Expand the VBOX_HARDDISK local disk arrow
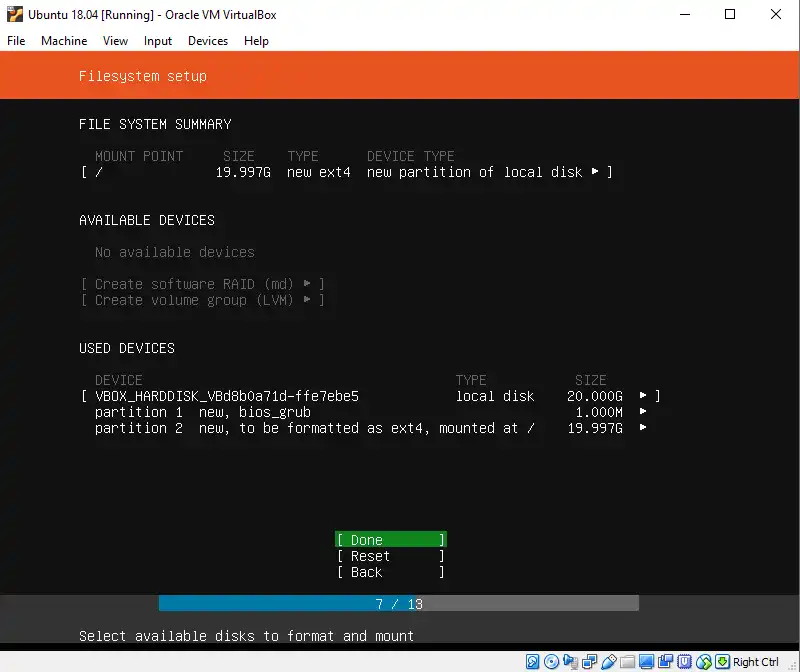 (643, 396)
